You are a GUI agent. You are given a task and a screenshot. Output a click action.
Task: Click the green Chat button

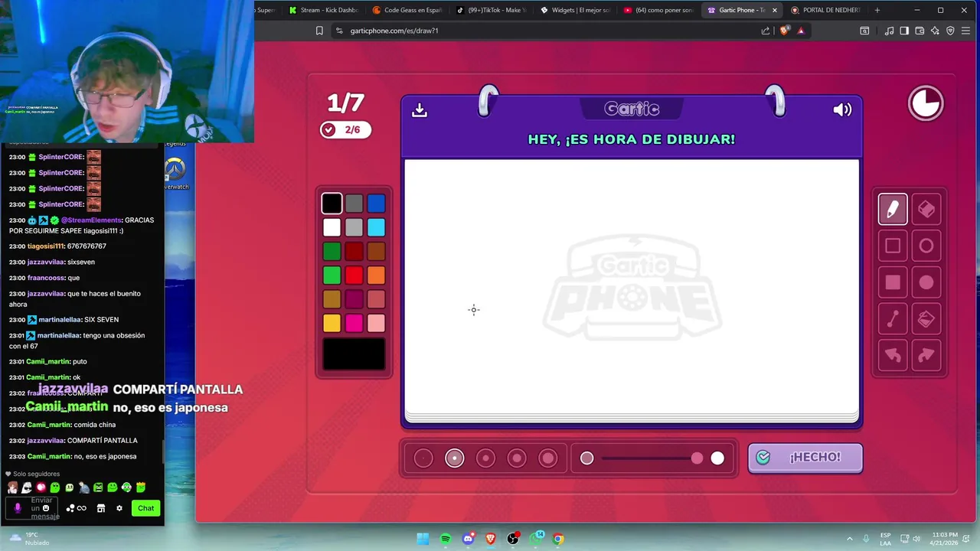[x=146, y=508]
